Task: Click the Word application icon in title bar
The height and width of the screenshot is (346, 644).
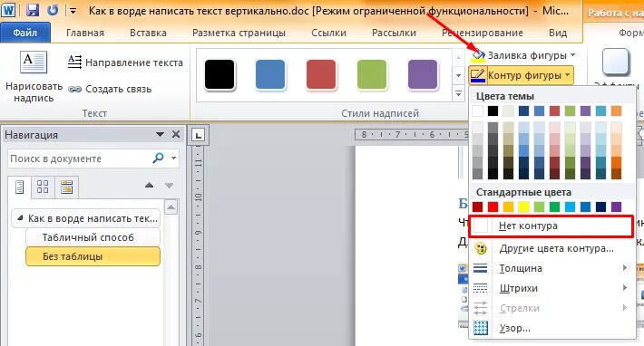Action: point(9,10)
